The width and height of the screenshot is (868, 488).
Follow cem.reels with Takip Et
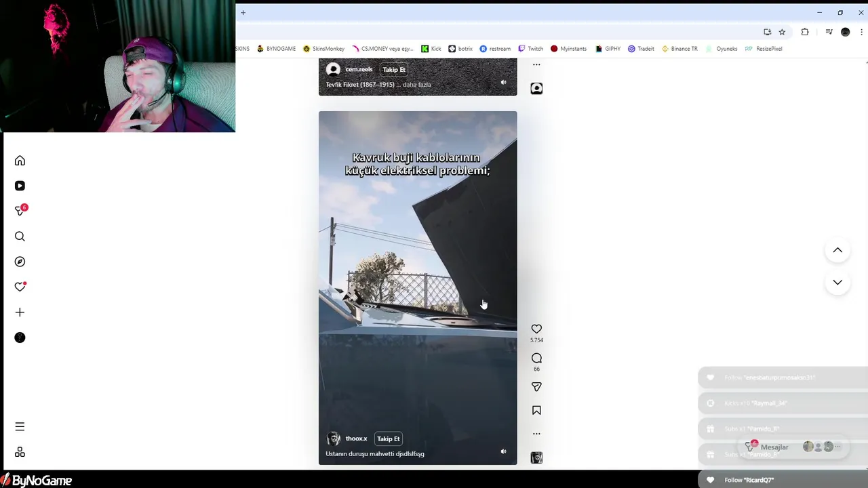tap(394, 69)
